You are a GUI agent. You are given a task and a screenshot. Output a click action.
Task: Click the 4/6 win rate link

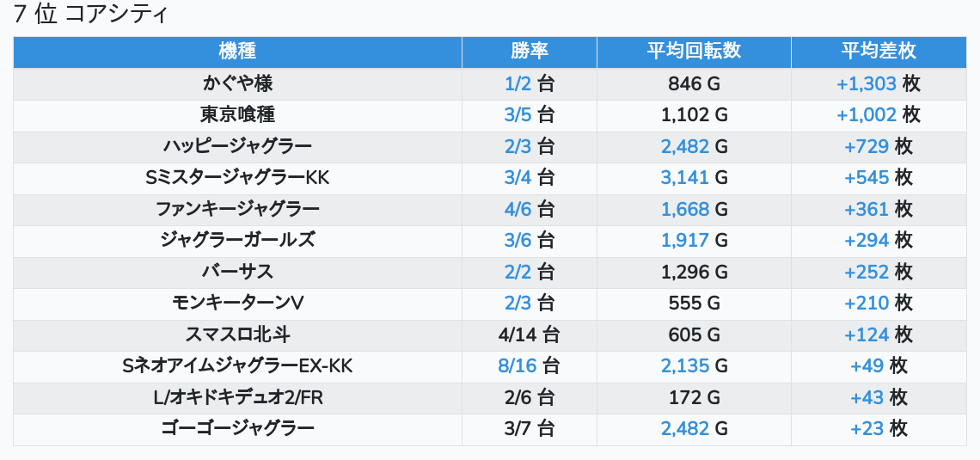click(x=518, y=209)
